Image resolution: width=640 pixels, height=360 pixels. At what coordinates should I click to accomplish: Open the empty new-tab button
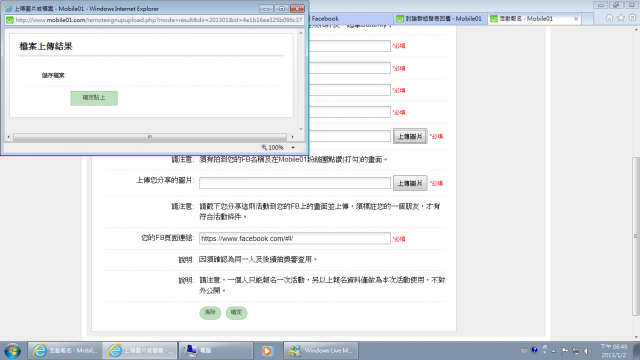(x=587, y=19)
